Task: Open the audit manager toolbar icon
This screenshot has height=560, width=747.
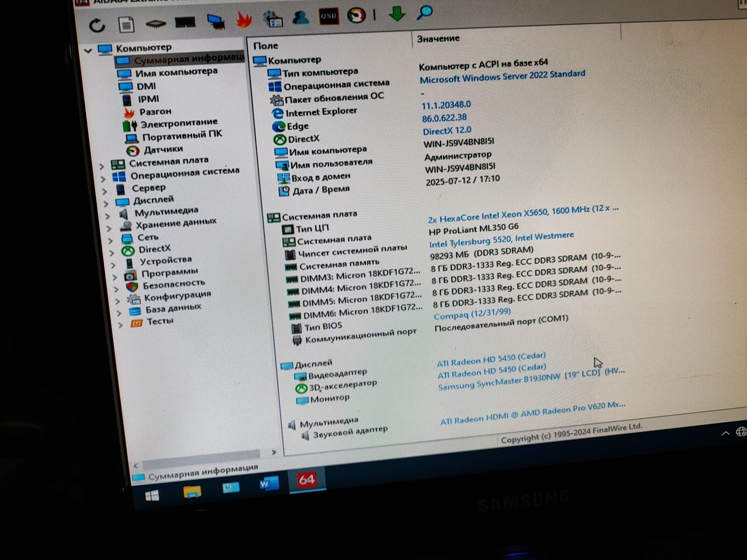Action: click(x=273, y=19)
